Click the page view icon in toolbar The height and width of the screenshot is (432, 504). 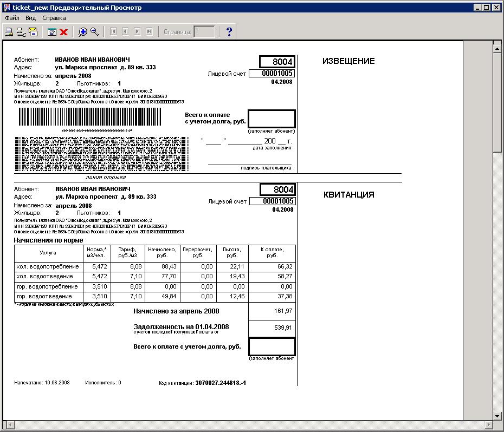click(x=52, y=32)
